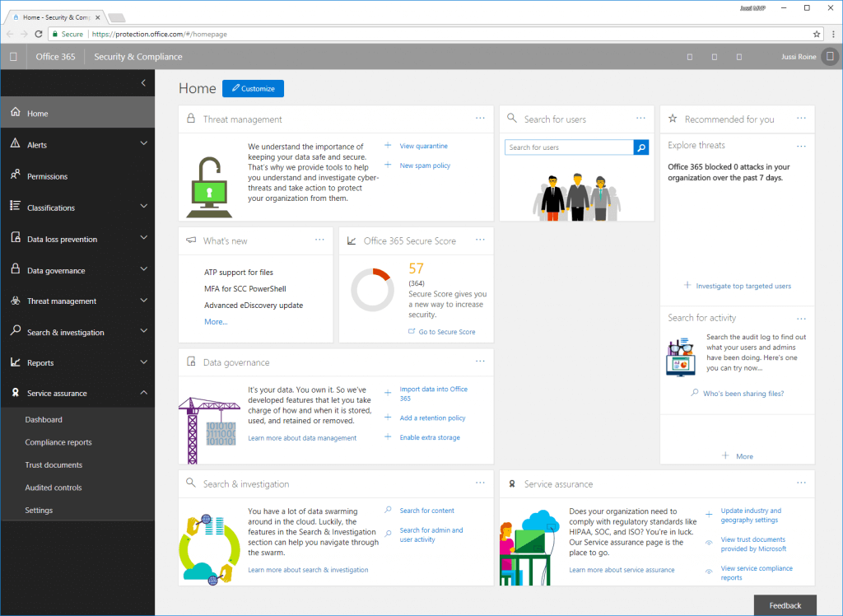This screenshot has width=843, height=616.
Task: Select the Permissions icon in the sidebar
Action: (x=14, y=175)
